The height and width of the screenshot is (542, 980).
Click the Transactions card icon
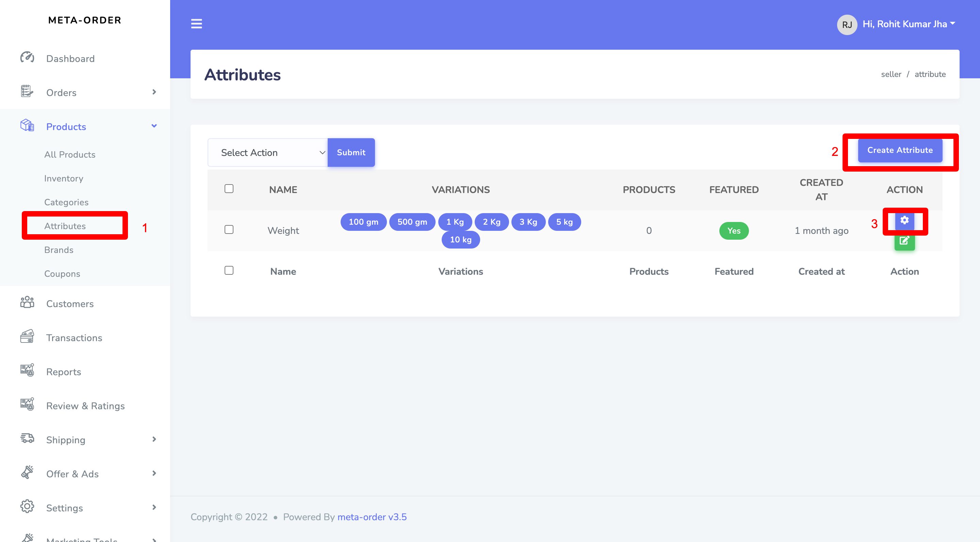[27, 337]
